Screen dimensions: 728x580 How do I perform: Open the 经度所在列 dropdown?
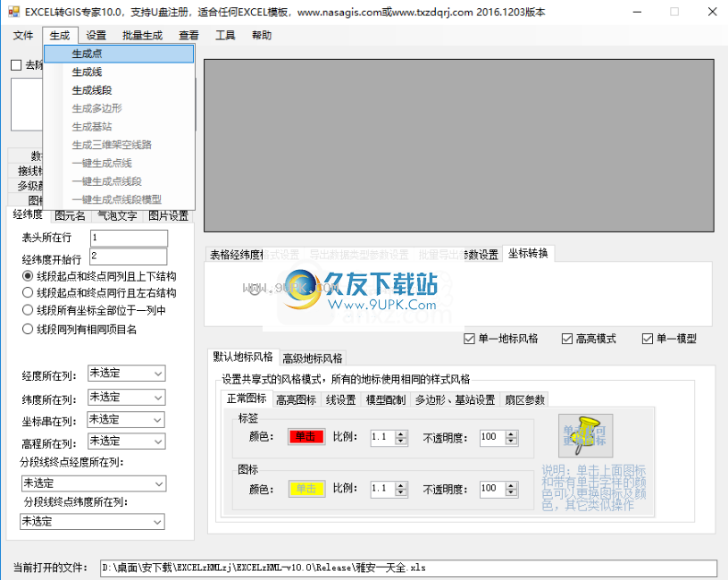127,374
